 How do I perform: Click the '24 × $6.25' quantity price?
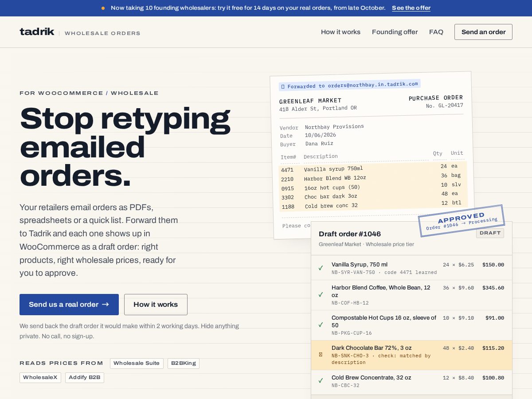click(x=458, y=265)
